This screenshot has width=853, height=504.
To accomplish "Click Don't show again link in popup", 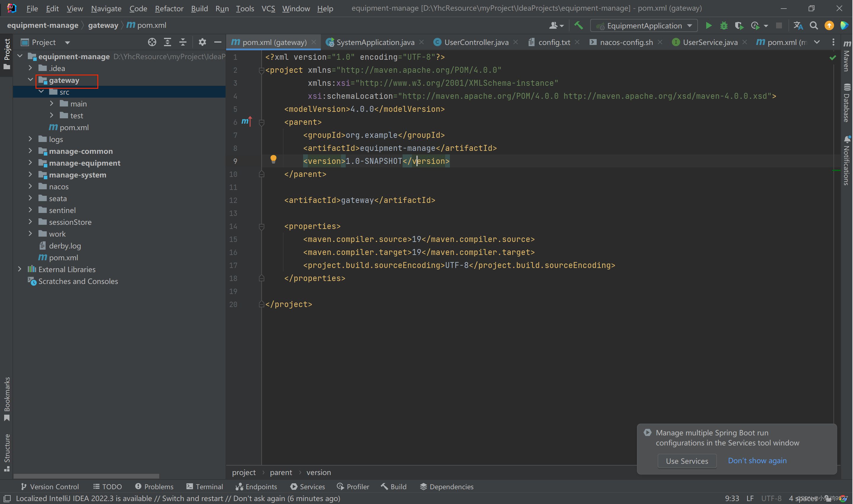I will point(758,460).
